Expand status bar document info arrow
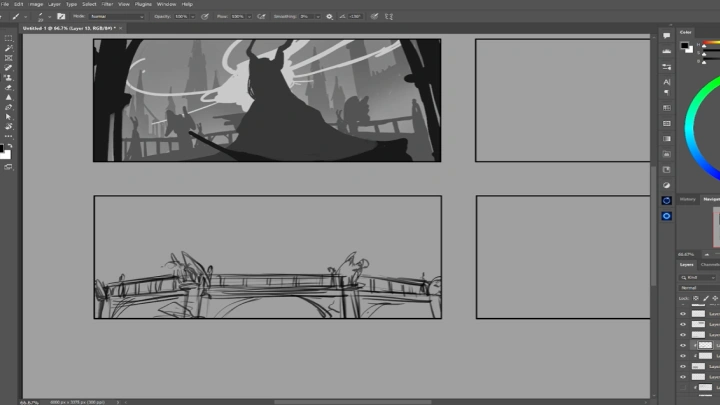The width and height of the screenshot is (720, 405). [x=118, y=402]
